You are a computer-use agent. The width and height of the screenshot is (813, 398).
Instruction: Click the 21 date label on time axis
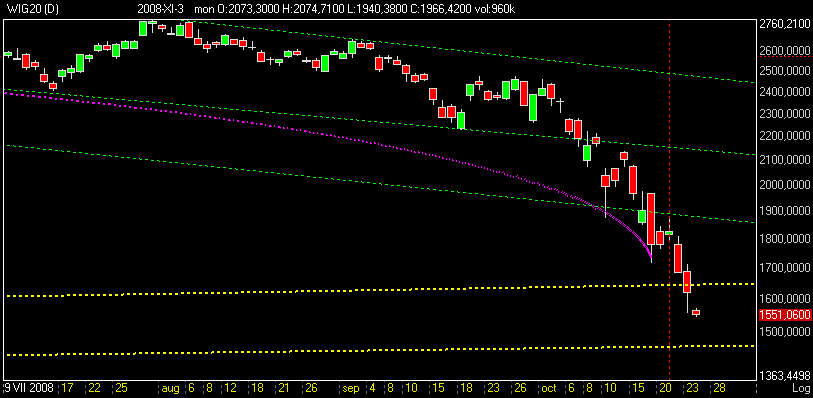(x=284, y=388)
